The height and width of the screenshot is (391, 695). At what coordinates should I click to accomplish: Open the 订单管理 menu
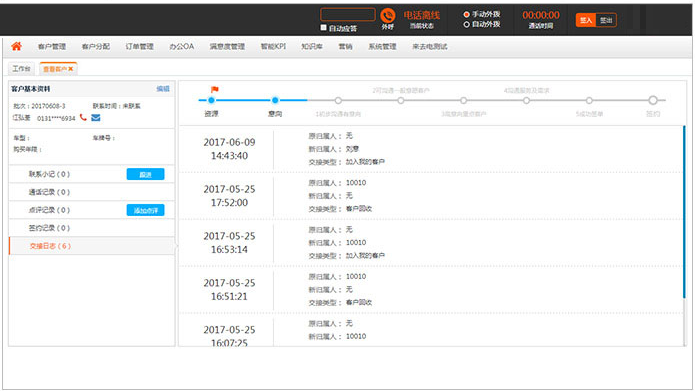140,47
